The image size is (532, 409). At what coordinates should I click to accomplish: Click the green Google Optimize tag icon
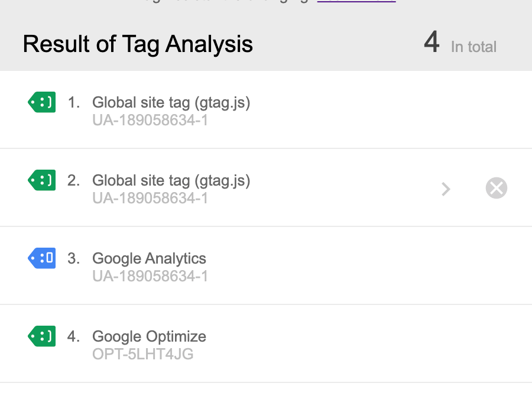point(42,336)
